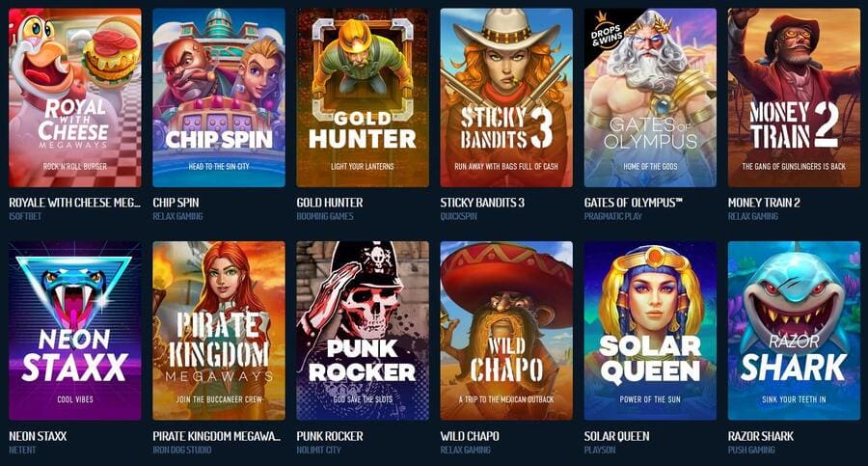The width and height of the screenshot is (868, 466).
Task: Open the Wild Chapo game tile
Action: (x=506, y=330)
